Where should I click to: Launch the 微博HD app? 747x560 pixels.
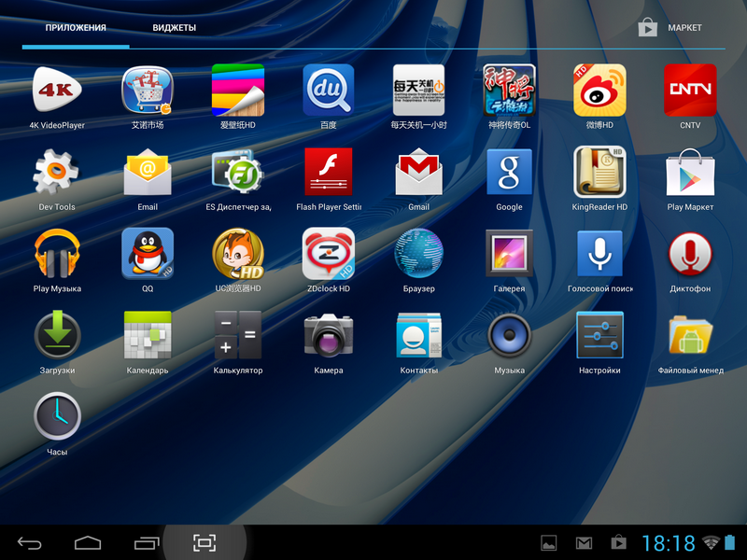point(599,91)
